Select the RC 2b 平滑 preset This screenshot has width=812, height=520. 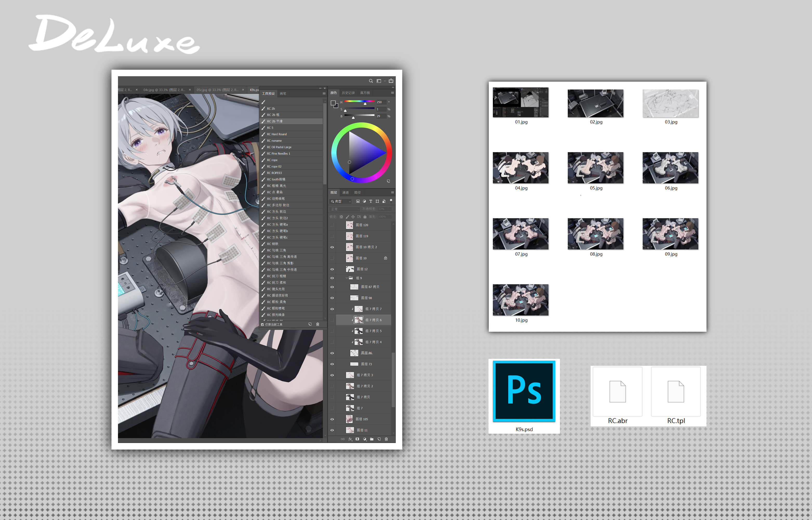point(292,122)
